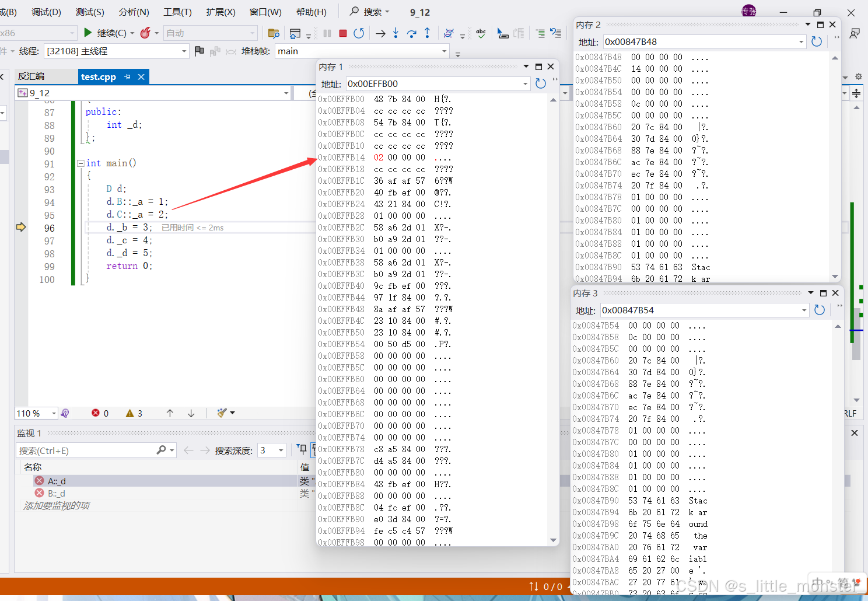Open the Debug (调试) menu

46,12
